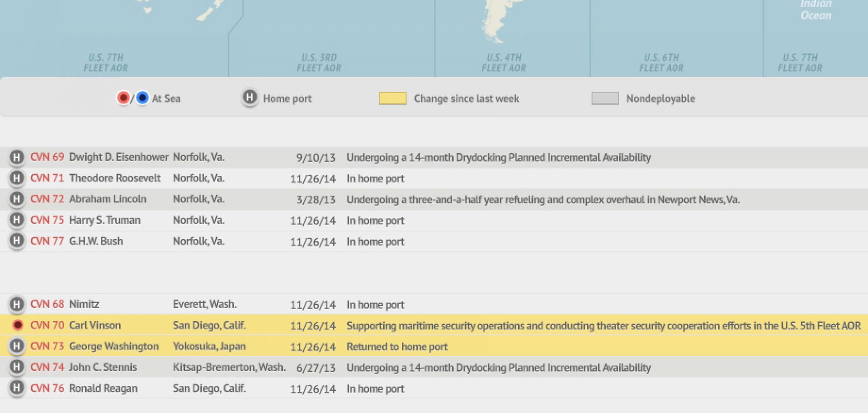868x413 pixels.
Task: Click the H icon beside John C. Stennis
Action: click(17, 367)
